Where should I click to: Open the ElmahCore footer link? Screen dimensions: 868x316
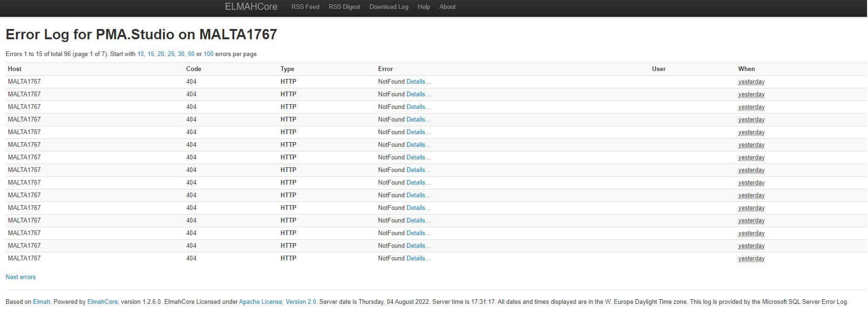(x=102, y=302)
